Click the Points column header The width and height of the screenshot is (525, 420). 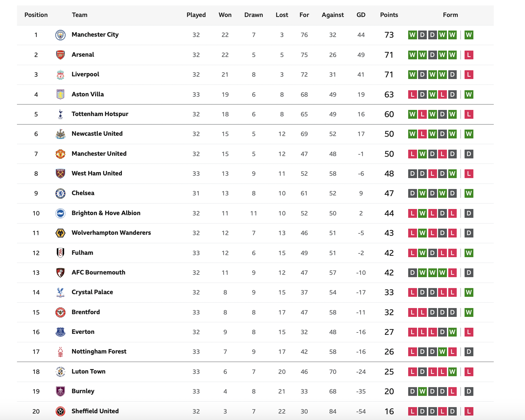click(x=389, y=15)
